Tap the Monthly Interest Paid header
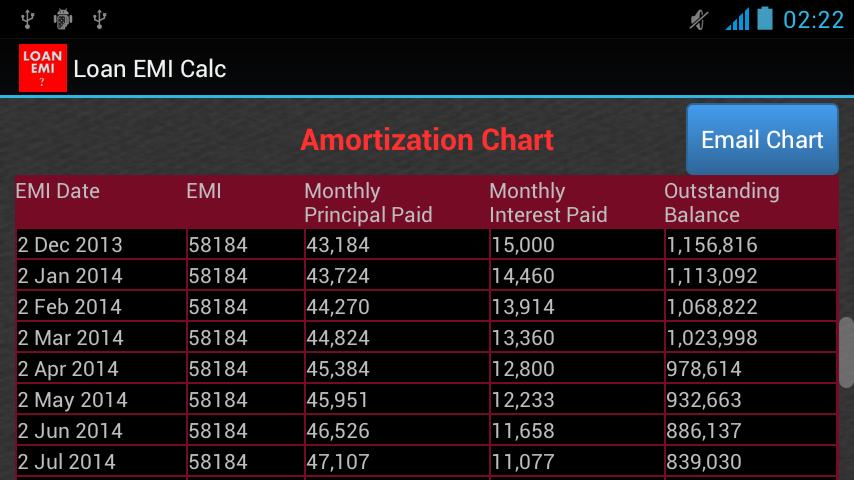 [548, 203]
